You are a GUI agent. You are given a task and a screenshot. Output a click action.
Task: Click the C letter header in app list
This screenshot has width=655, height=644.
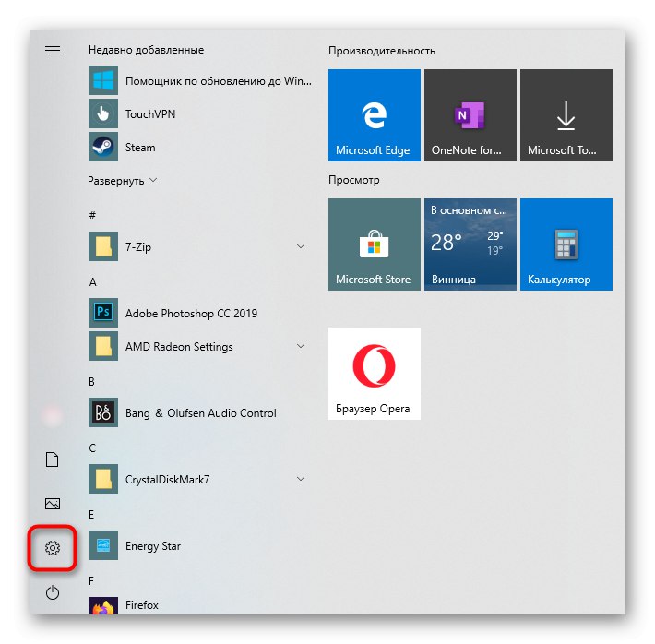[x=92, y=448]
